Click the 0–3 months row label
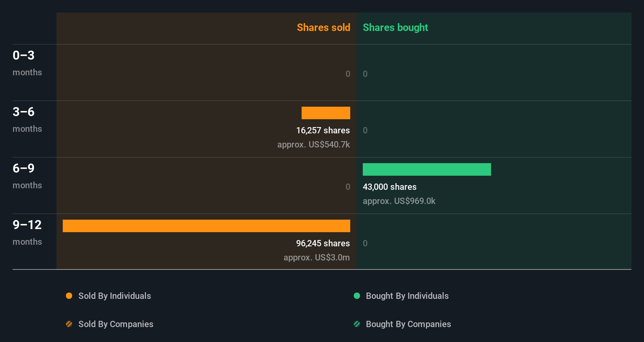644x342 pixels. click(x=27, y=63)
